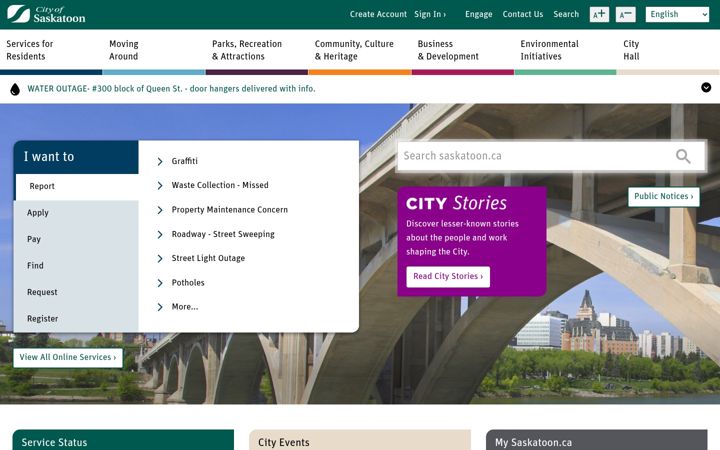Open Parks, Recreation & Attractions menu
Image resolution: width=720 pixels, height=450 pixels.
point(247,50)
